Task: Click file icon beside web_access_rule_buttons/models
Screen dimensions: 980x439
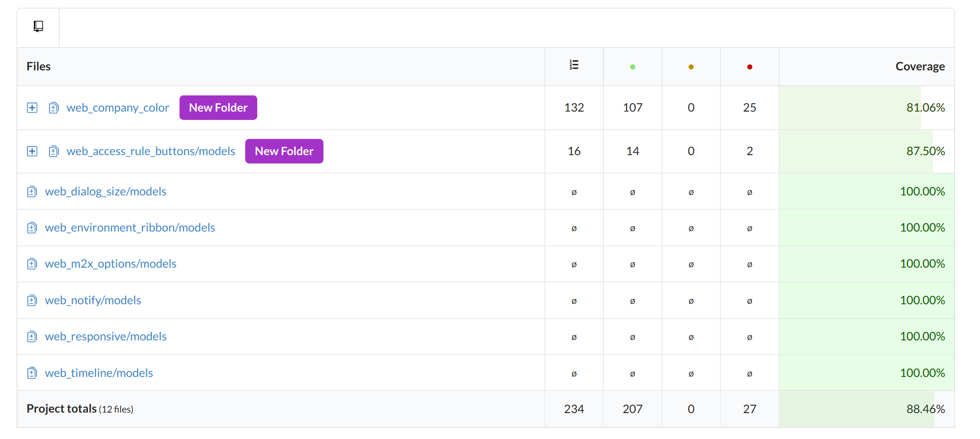Action: [x=54, y=151]
